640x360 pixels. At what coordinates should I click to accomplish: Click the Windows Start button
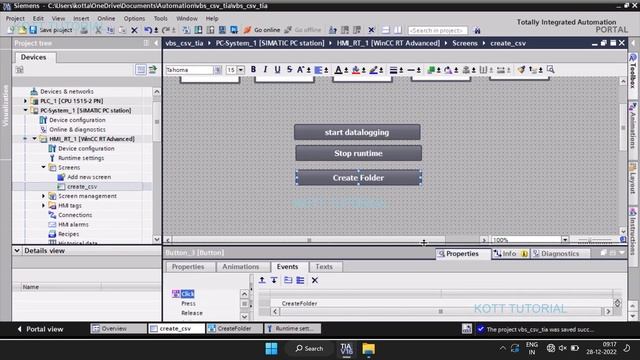click(271, 349)
